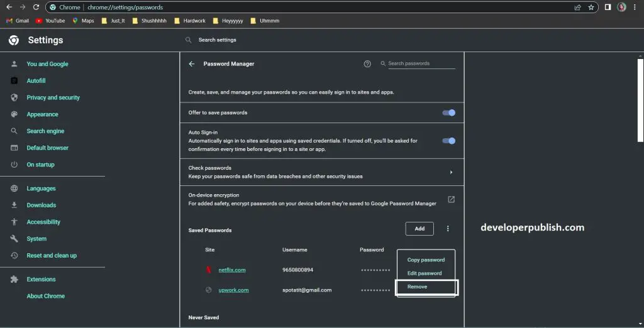Reload the page with refresh icon
Viewport: 644px width, 328px height.
[36, 7]
